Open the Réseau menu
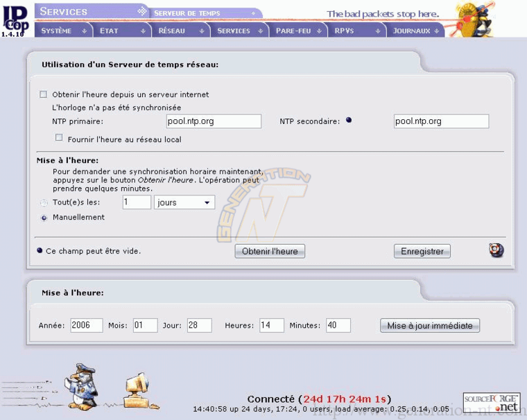 (x=181, y=30)
